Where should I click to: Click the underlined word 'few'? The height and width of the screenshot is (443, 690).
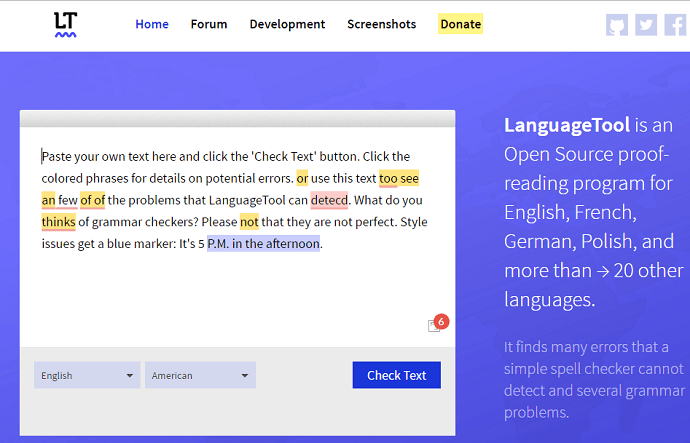[x=68, y=200]
